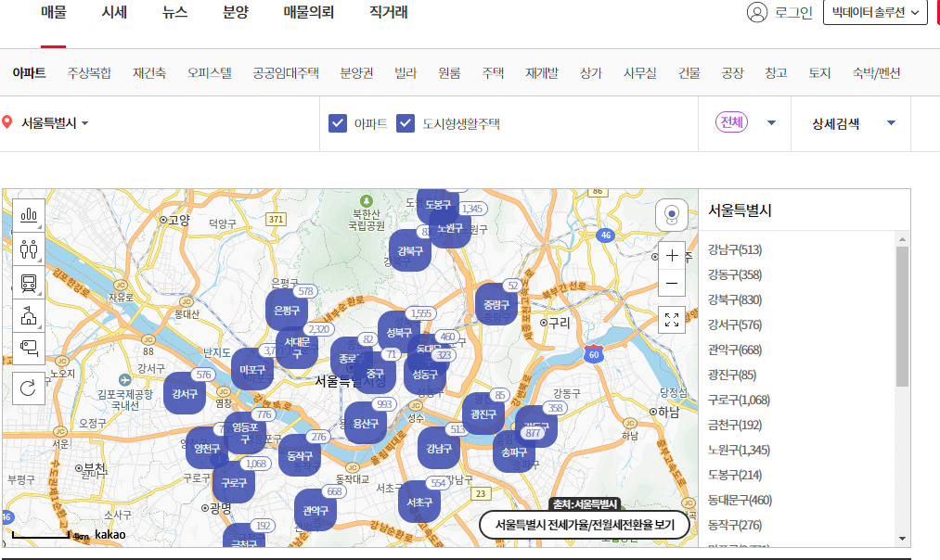Switch to the 숙박/펜션 property tab
Screen dimensions: 940x560
(877, 72)
